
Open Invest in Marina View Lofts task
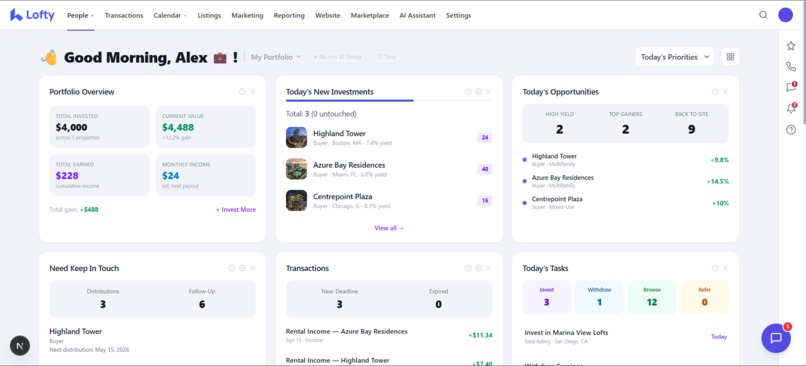[626, 337]
